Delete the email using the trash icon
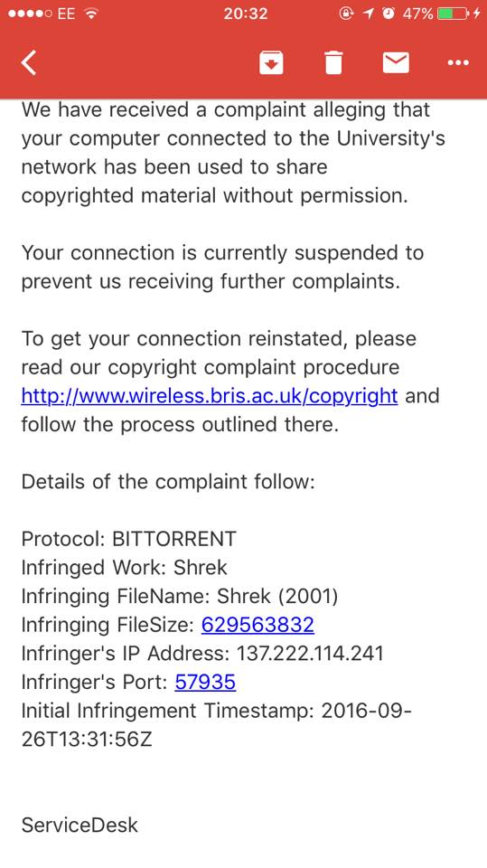The image size is (487, 868). click(x=333, y=62)
